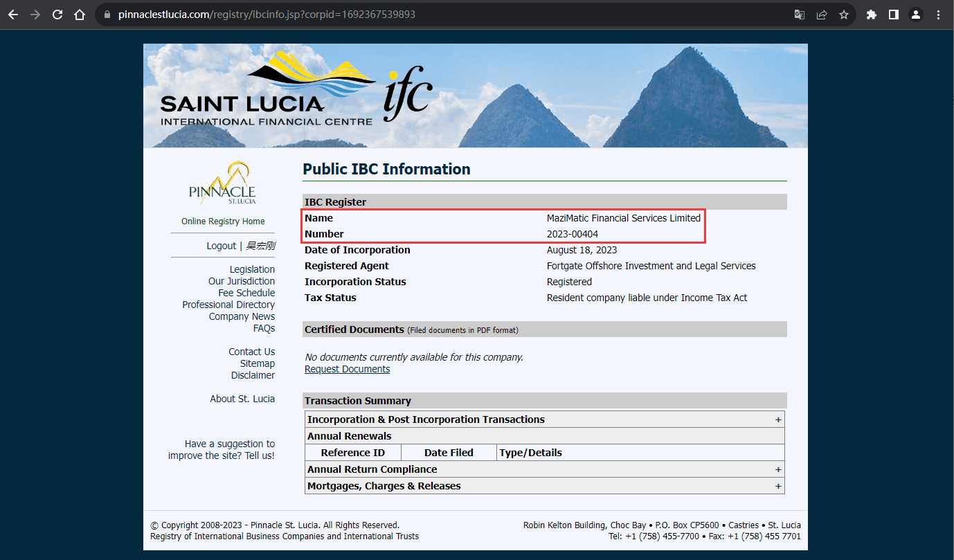Click the Logout link
This screenshot has height=560, width=954.
tap(222, 246)
